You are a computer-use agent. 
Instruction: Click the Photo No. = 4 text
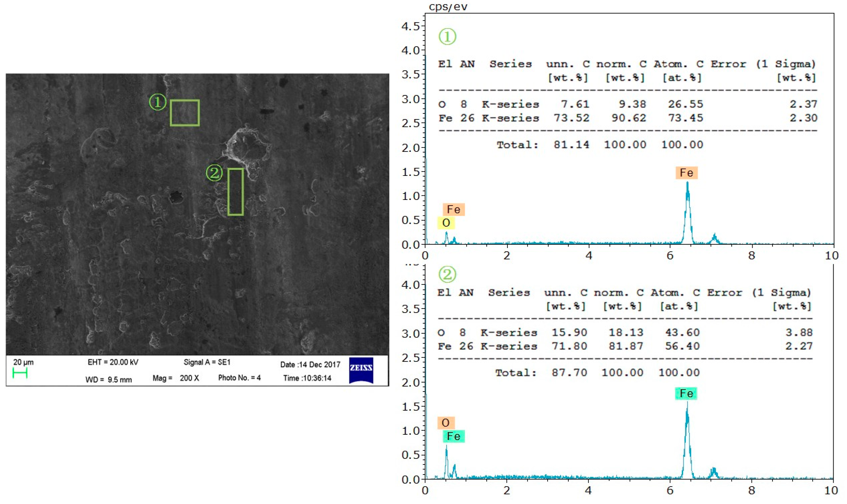(x=239, y=378)
